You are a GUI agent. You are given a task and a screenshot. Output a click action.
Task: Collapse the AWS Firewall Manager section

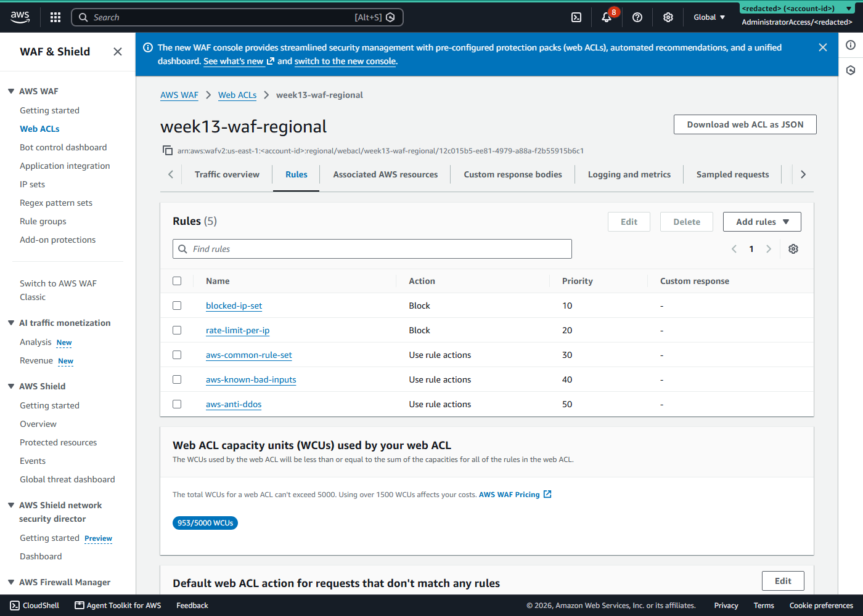(x=11, y=582)
